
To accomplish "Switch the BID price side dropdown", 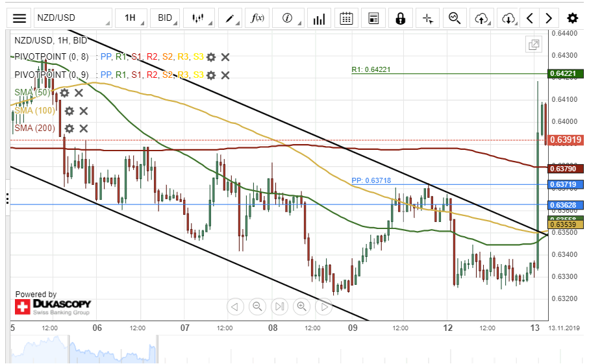I will (165, 18).
